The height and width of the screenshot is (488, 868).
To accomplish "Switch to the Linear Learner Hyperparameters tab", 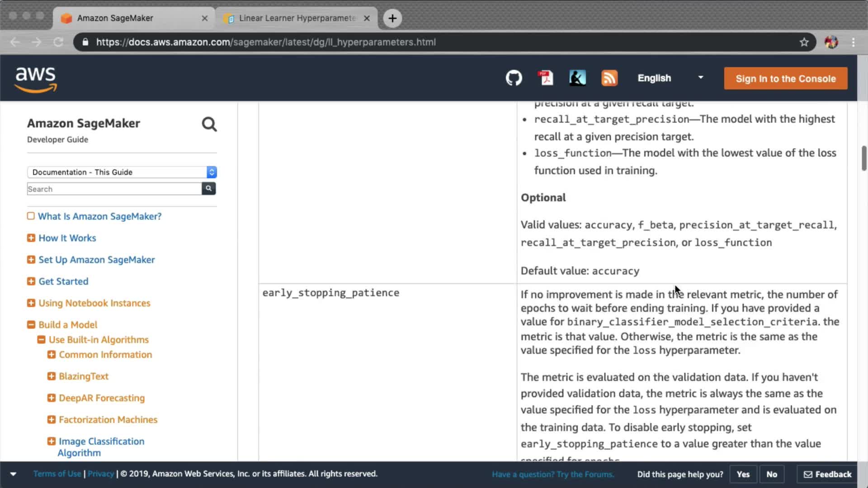I will point(297,18).
